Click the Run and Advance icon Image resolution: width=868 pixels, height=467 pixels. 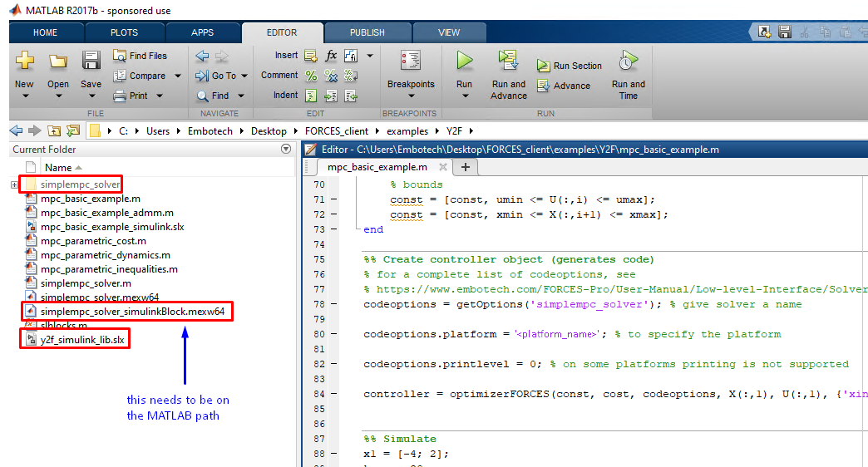point(508,61)
